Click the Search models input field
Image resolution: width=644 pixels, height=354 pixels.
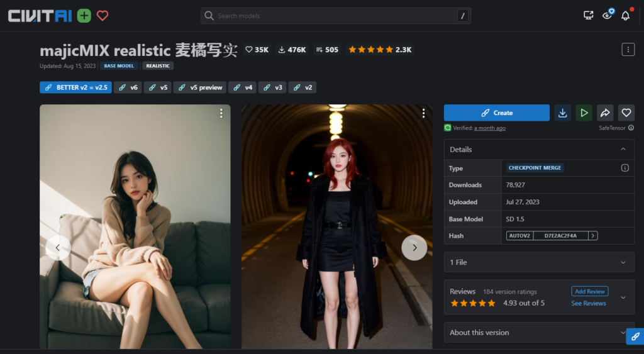click(333, 16)
